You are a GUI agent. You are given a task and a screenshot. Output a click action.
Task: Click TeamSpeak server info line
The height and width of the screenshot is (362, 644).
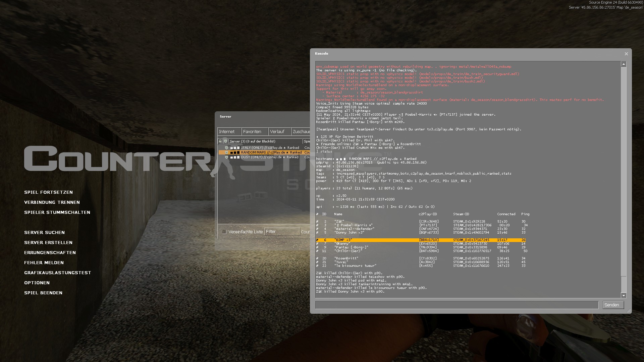pos(419,129)
